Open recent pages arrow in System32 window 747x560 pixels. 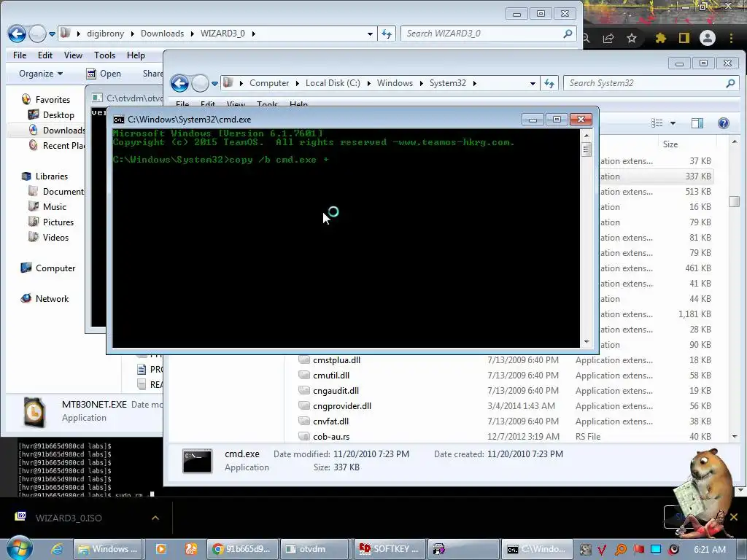click(x=214, y=84)
